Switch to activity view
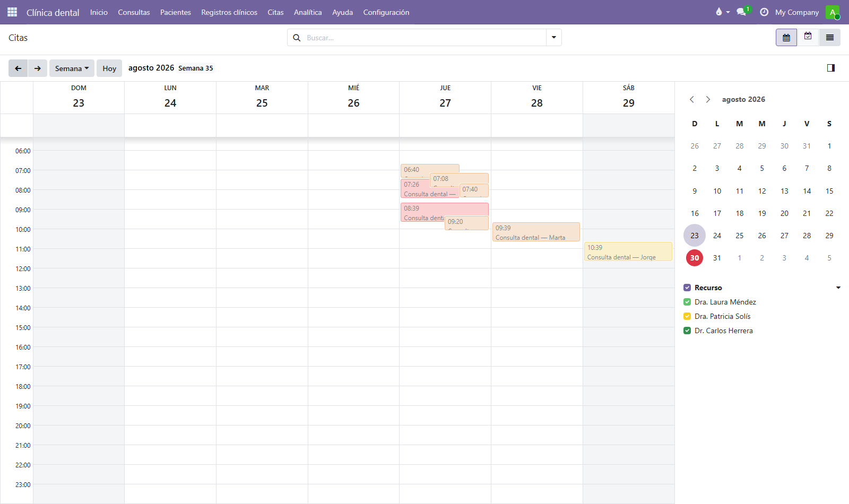Viewport: 849px width, 504px height. coord(808,37)
